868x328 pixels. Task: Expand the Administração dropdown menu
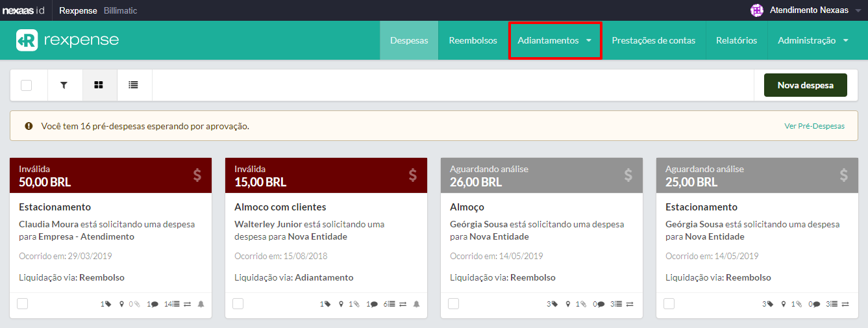813,40
